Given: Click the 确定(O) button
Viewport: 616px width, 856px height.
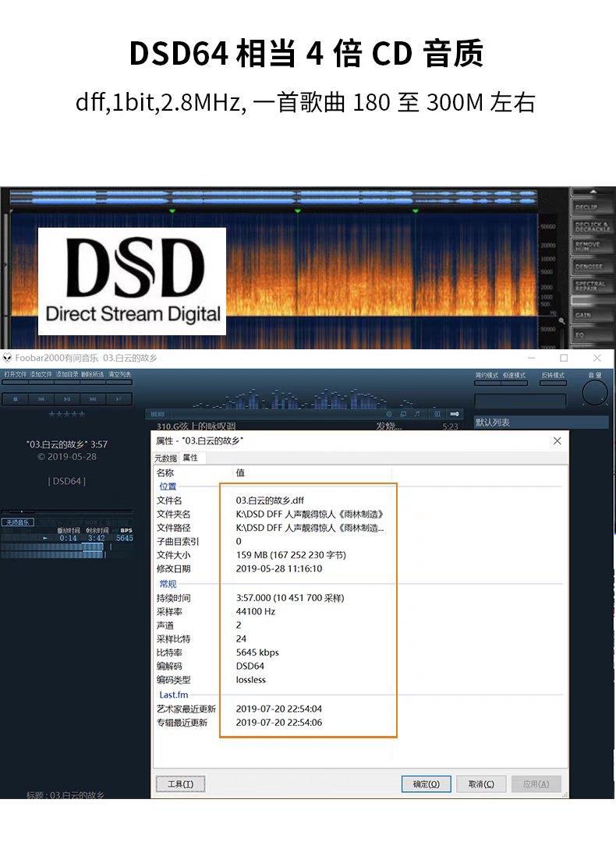Looking at the screenshot, I should tap(426, 784).
